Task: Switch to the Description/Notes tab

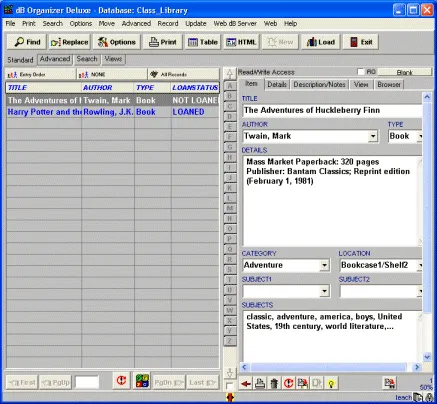Action: 319,85
